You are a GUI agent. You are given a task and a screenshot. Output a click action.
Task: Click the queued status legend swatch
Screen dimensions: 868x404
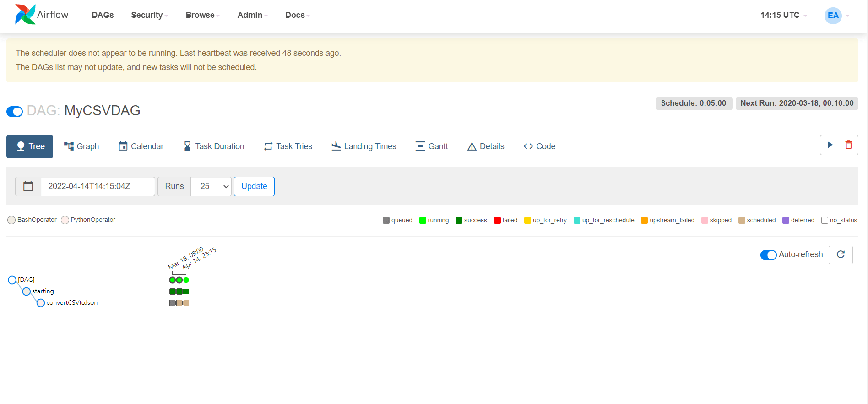pos(386,221)
